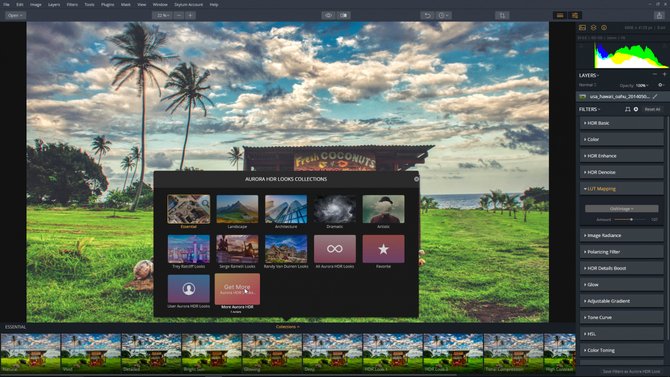Viewport: 670px width, 377px height.
Task: Click the filter mask icon beside Filters
Action: 627,109
